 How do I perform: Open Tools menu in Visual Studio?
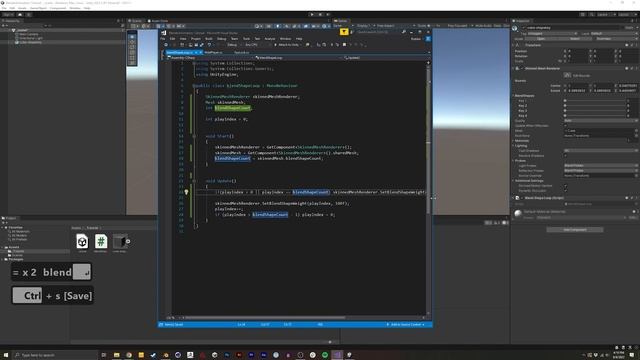pyautogui.click(x=246, y=39)
